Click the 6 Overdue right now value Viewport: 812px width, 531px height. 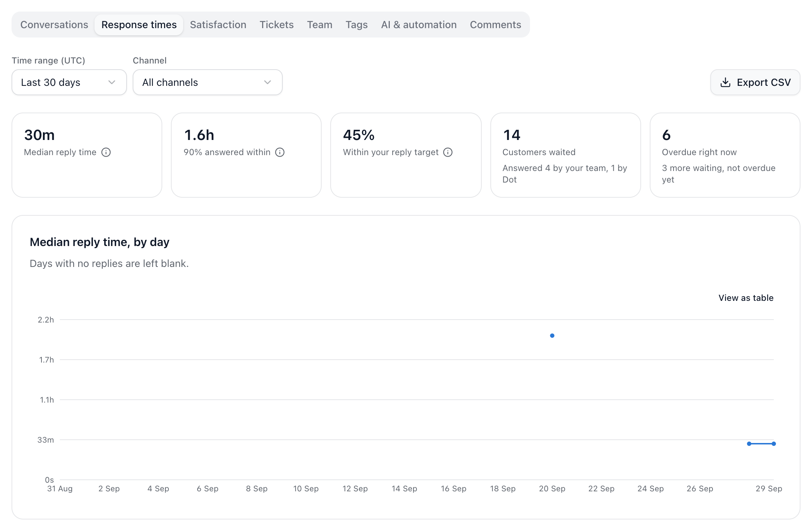[666, 135]
